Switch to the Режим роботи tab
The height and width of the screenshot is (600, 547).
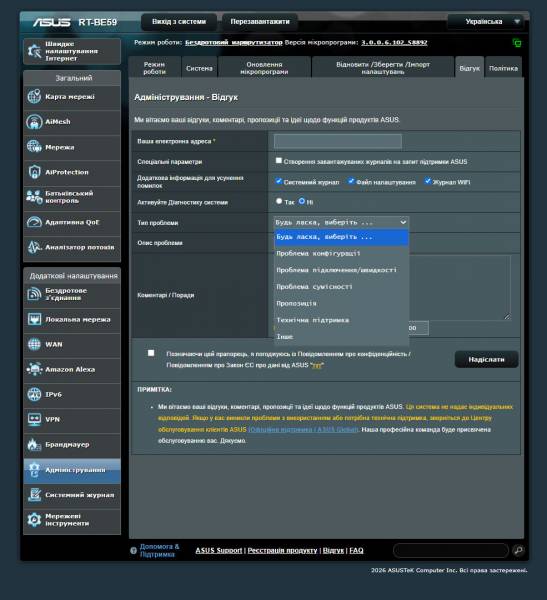[155, 67]
